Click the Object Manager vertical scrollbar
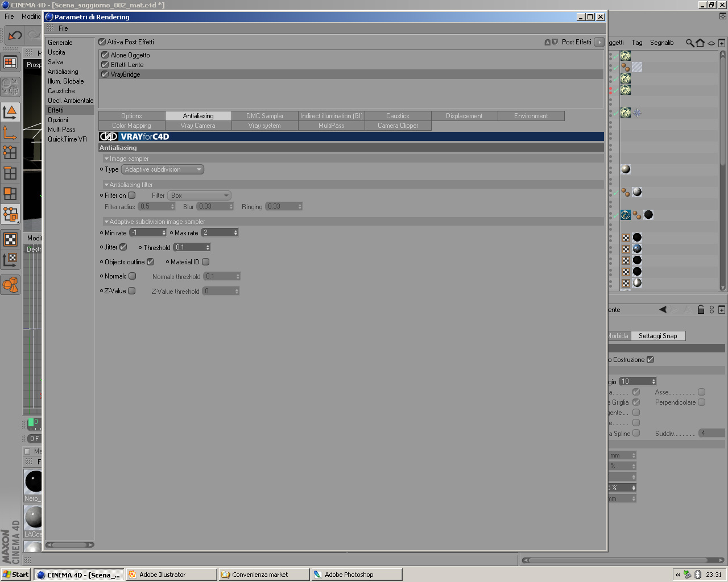 coord(722,171)
